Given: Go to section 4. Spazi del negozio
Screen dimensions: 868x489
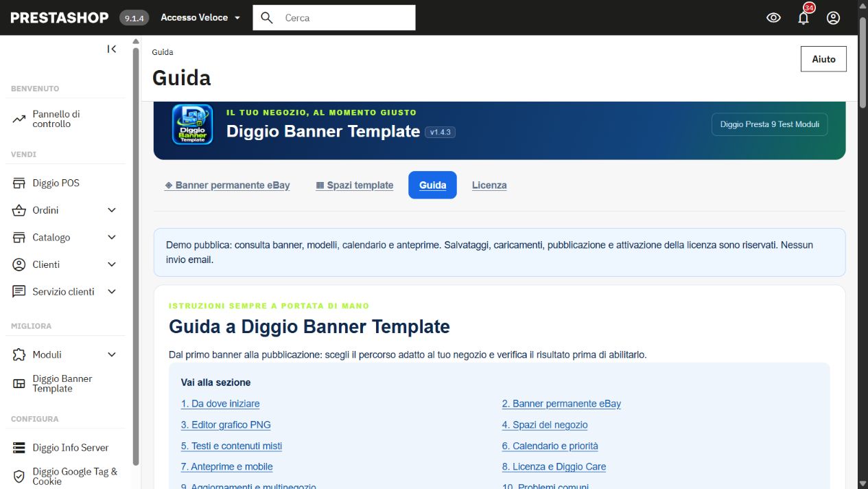Looking at the screenshot, I should point(545,425).
